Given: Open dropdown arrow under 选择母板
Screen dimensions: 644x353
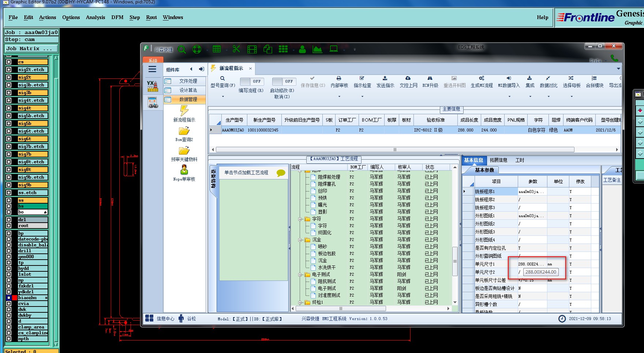Looking at the screenshot, I should tap(572, 97).
